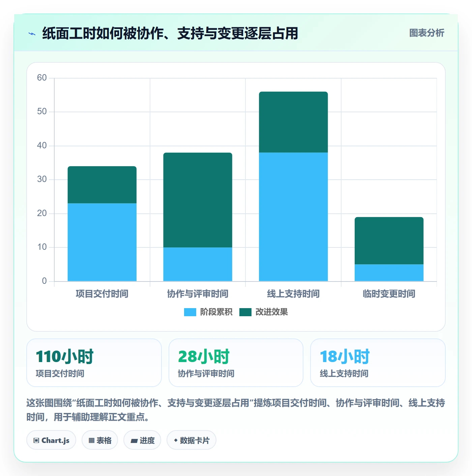Image resolution: width=472 pixels, height=476 pixels.
Task: Select the dark green 项目交付时间 bar segment
Action: tap(102, 185)
